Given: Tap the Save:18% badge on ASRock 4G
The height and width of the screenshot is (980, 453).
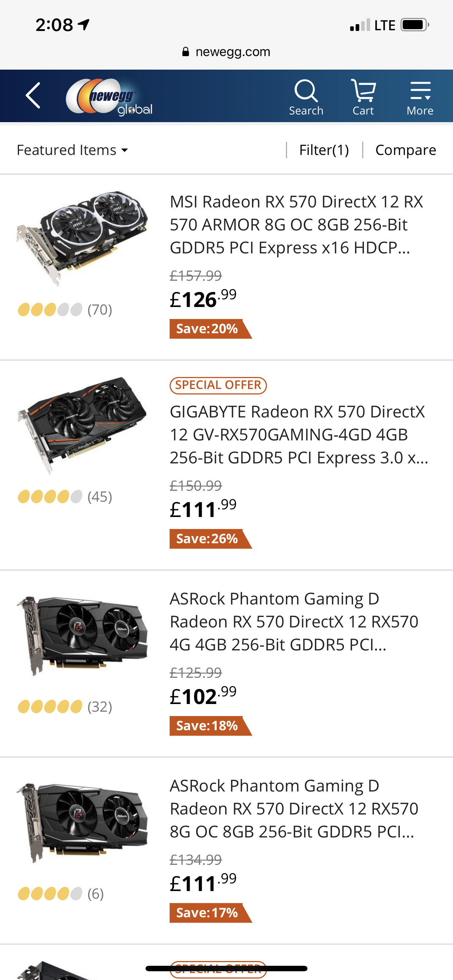Looking at the screenshot, I should click(208, 726).
